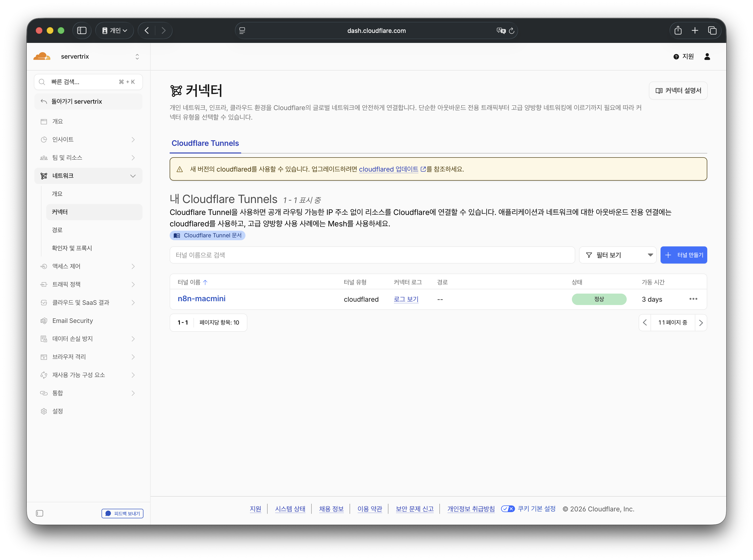753x560 pixels.
Task: Open 개요 under the 네트워크 submenu
Action: pos(94,194)
